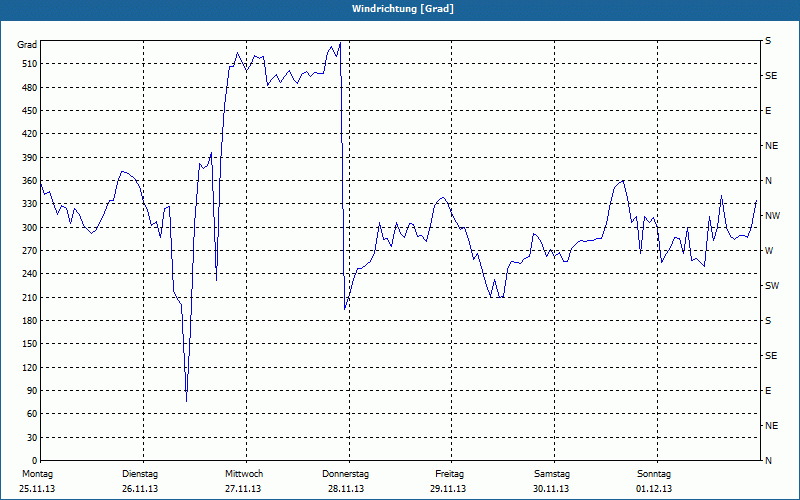Select the date '25.11.13'
The height and width of the screenshot is (500, 800).
coord(37,489)
